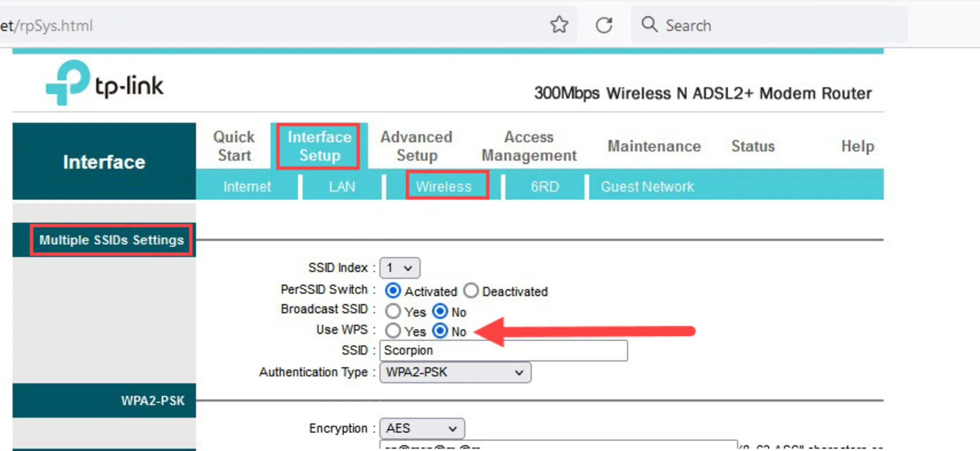Click the browser reload icon
The height and width of the screenshot is (451, 980).
tap(604, 25)
